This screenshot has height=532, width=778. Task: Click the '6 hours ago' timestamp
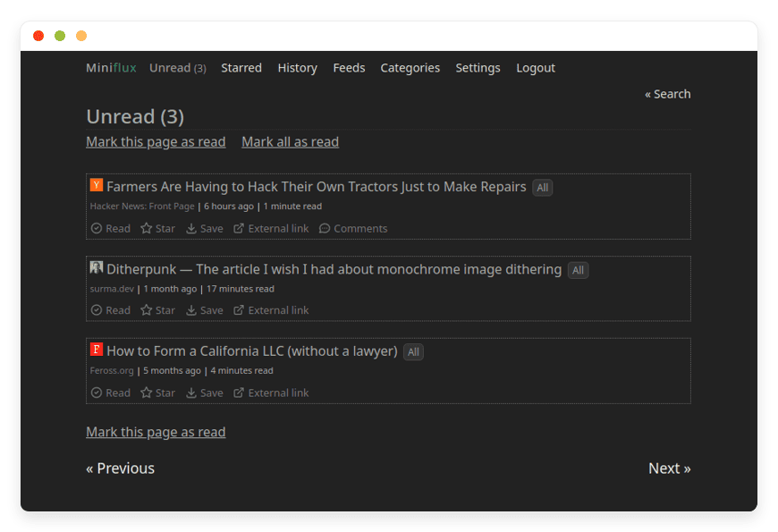[228, 207]
